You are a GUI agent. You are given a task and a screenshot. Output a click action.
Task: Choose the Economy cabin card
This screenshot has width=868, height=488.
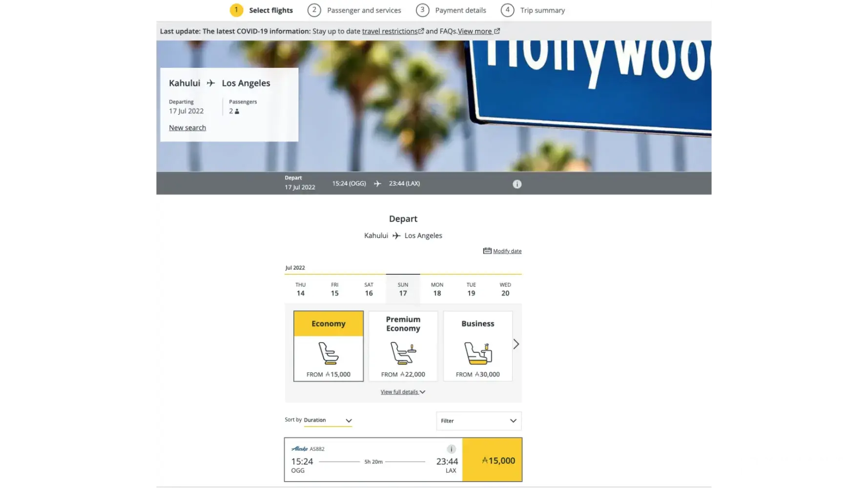[329, 346]
